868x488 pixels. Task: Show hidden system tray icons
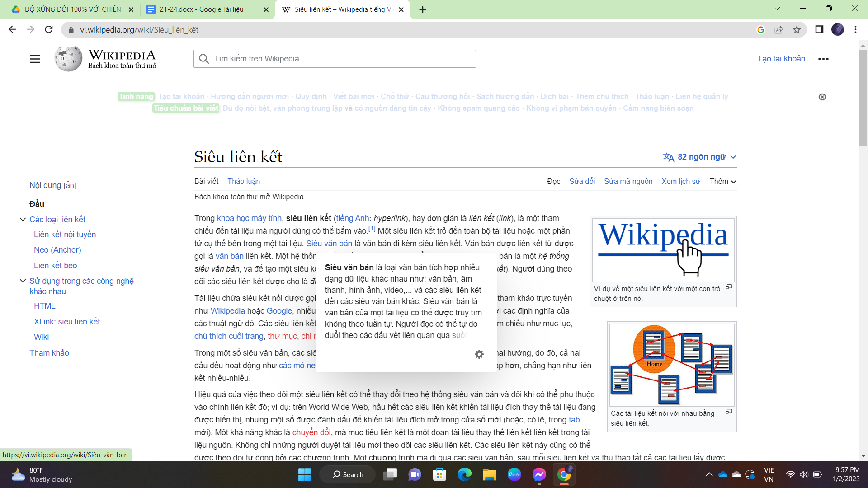709,474
